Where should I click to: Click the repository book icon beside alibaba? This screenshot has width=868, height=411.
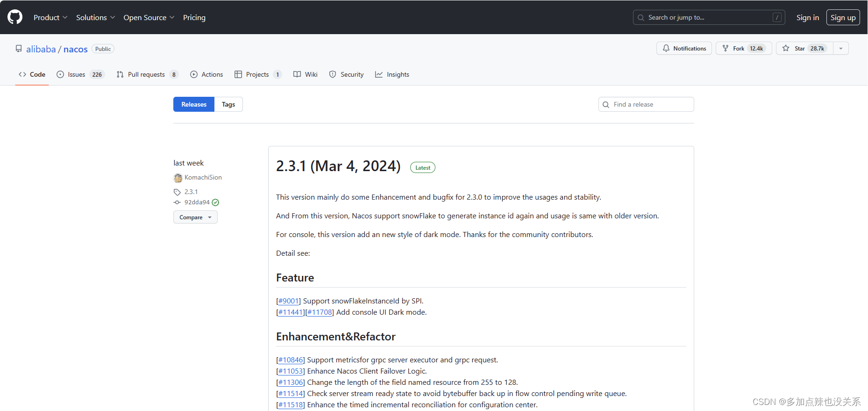19,49
